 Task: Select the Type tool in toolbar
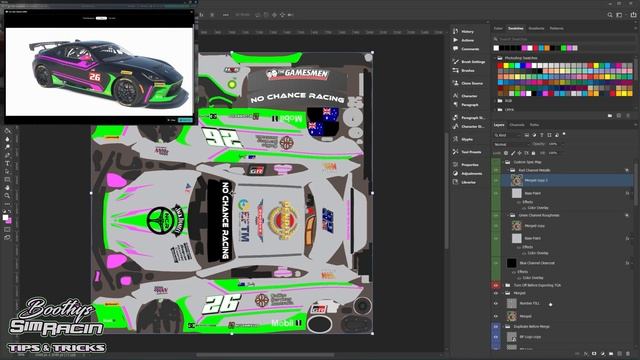tap(7, 163)
